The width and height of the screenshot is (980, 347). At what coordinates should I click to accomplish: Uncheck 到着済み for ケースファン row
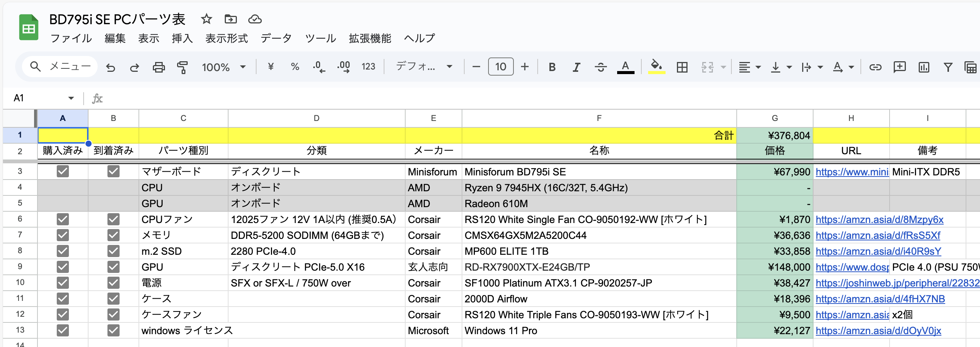[114, 315]
